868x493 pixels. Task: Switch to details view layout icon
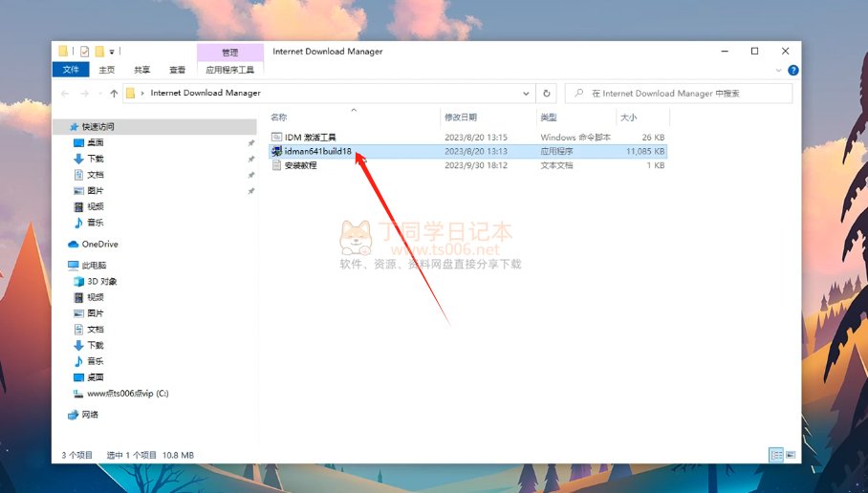(776, 455)
